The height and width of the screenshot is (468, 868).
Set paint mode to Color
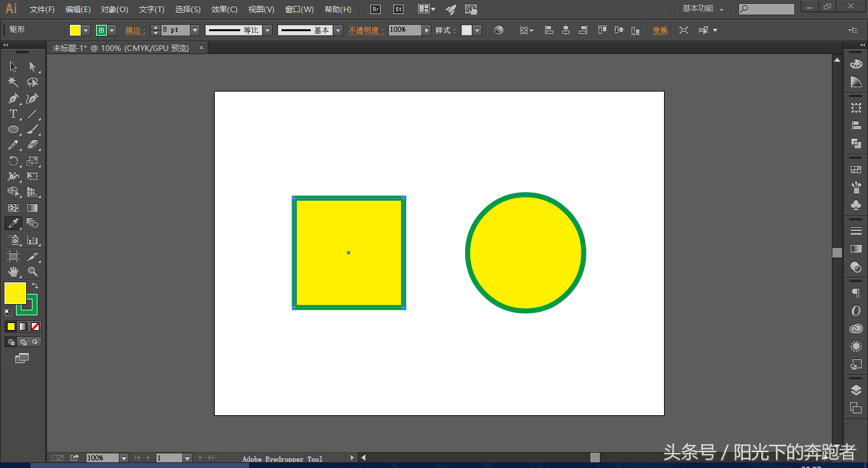11,326
